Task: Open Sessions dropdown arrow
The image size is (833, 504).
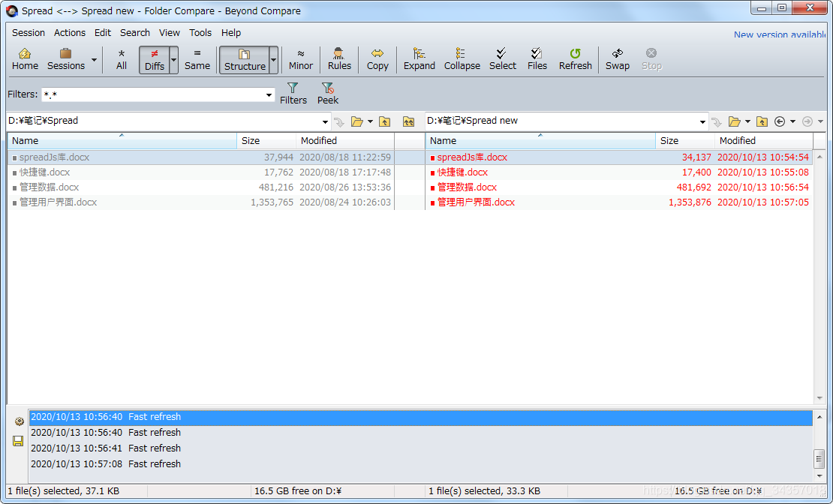Action: [94, 59]
